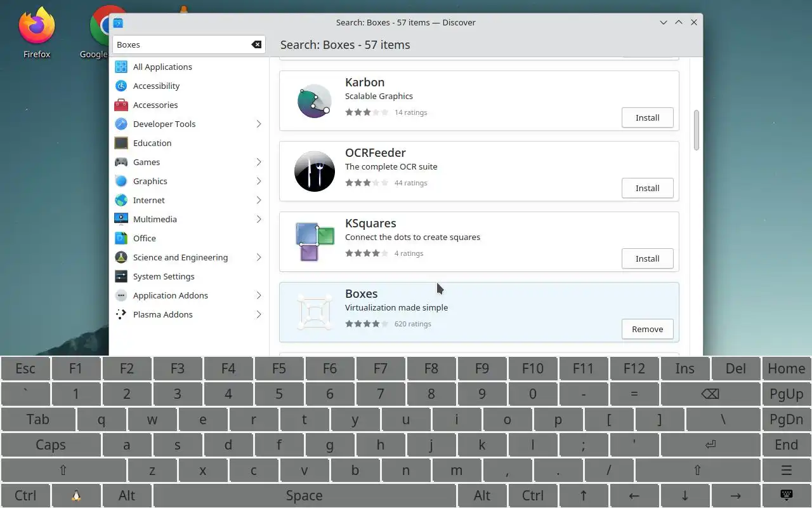The height and width of the screenshot is (508, 812).
Task: Select the Games controller icon
Action: point(121,162)
